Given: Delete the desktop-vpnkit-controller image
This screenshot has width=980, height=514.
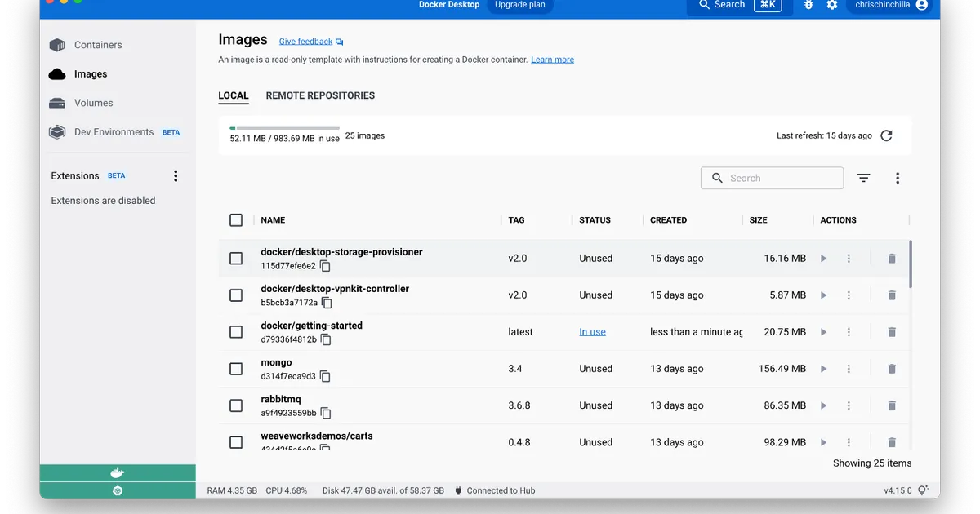Looking at the screenshot, I should 892,295.
